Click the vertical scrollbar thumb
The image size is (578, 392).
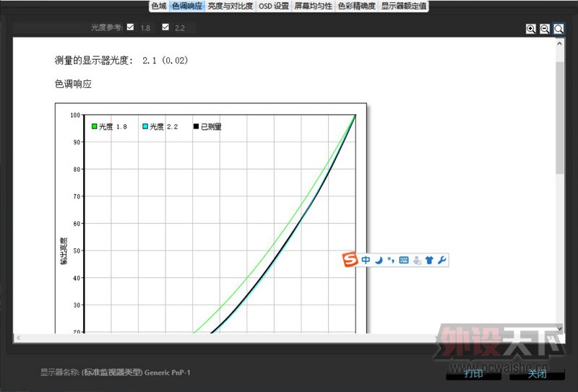click(560, 118)
